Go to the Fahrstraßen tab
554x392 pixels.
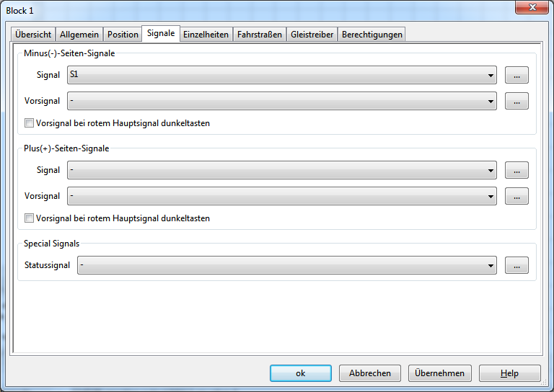(260, 35)
